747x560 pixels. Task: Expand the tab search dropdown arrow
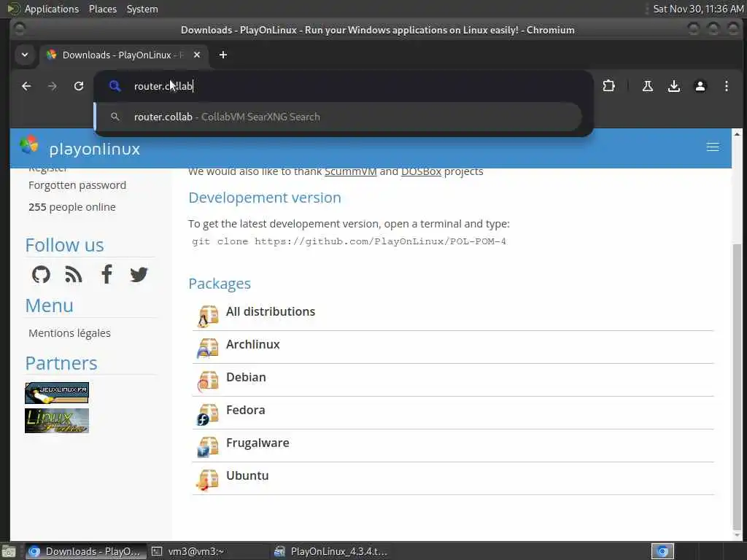(x=25, y=55)
